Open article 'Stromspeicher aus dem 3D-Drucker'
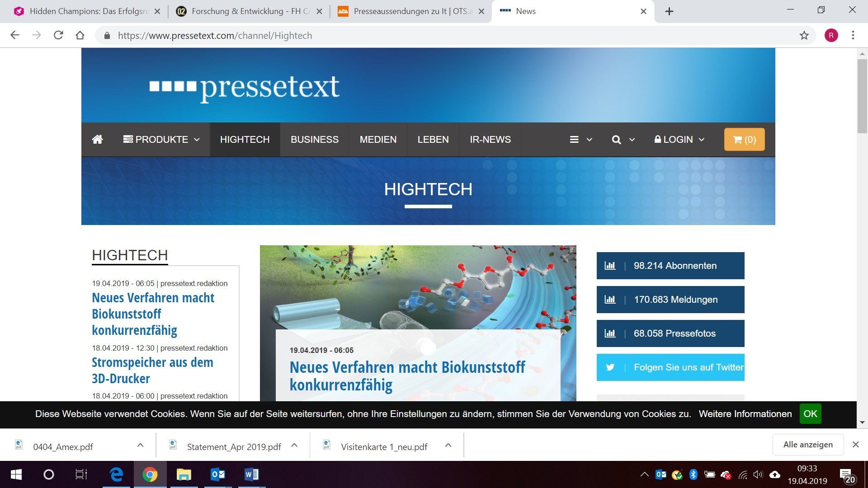Image resolution: width=868 pixels, height=488 pixels. (152, 371)
